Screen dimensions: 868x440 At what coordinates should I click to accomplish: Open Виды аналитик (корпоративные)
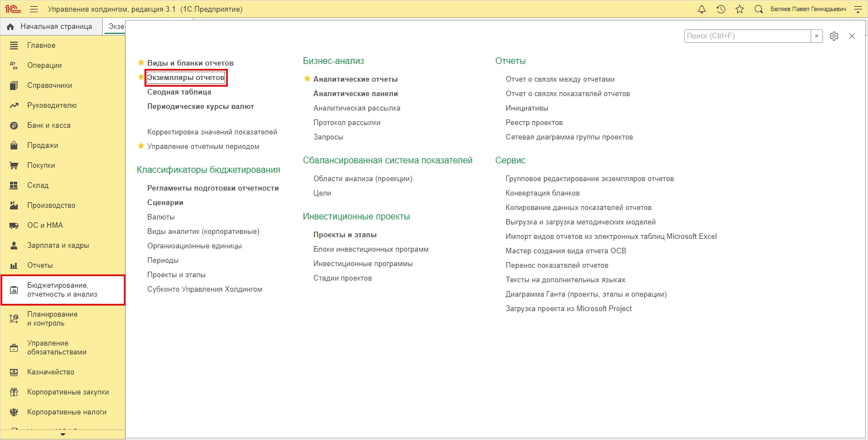click(203, 232)
